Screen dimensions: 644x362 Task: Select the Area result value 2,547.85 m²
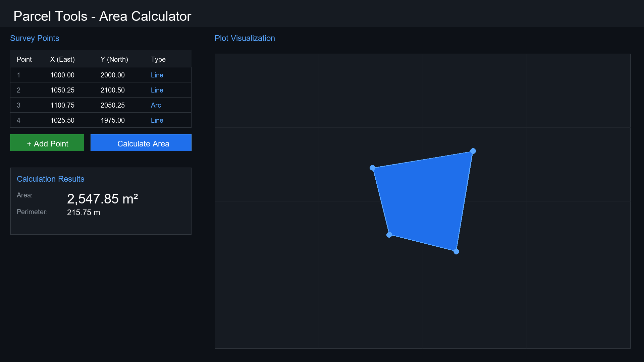tap(102, 199)
